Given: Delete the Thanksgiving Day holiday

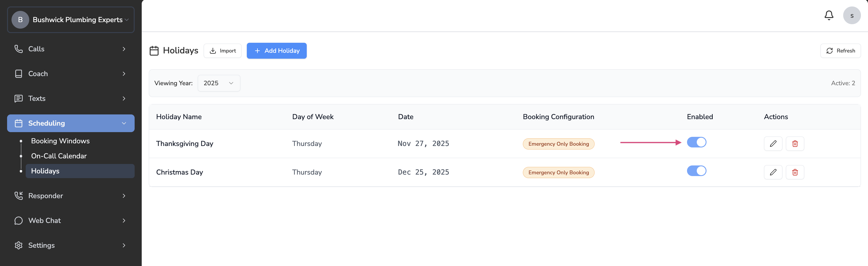Looking at the screenshot, I should pos(794,144).
